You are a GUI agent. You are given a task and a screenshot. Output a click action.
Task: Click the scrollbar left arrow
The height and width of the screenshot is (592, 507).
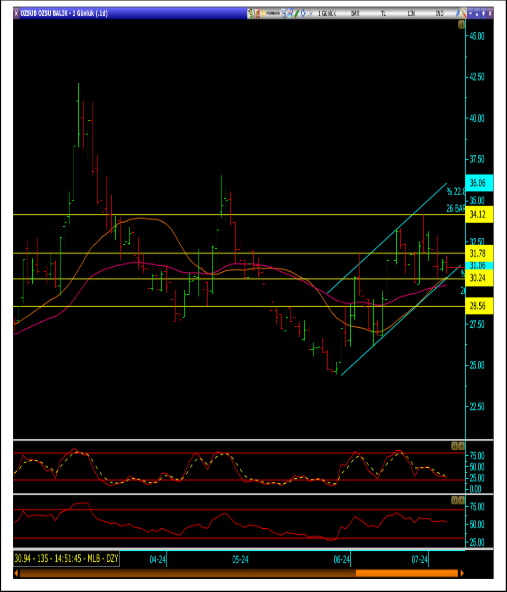point(16,573)
